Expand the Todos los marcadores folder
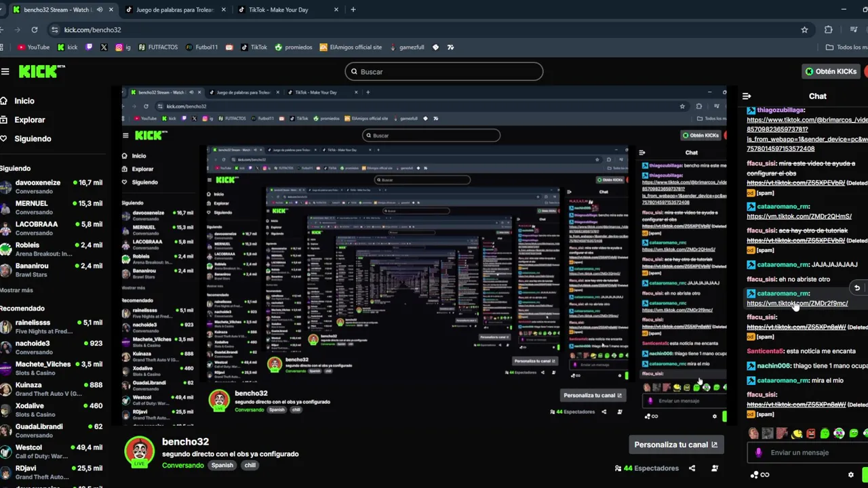The width and height of the screenshot is (868, 488). pyautogui.click(x=846, y=47)
